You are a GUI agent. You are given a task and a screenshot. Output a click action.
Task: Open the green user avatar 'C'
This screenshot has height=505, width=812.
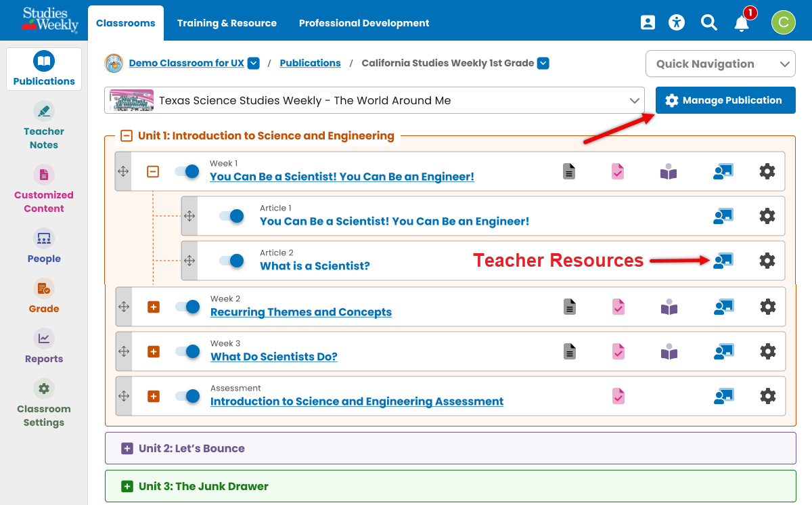coord(784,22)
